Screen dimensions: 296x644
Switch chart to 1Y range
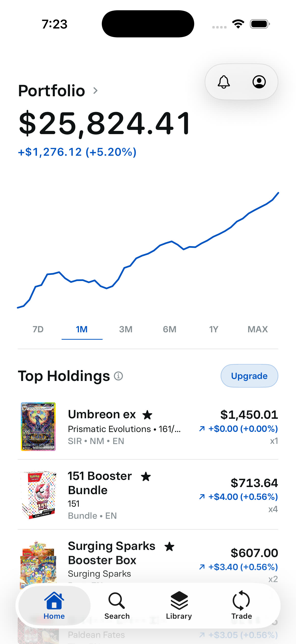pyautogui.click(x=214, y=329)
